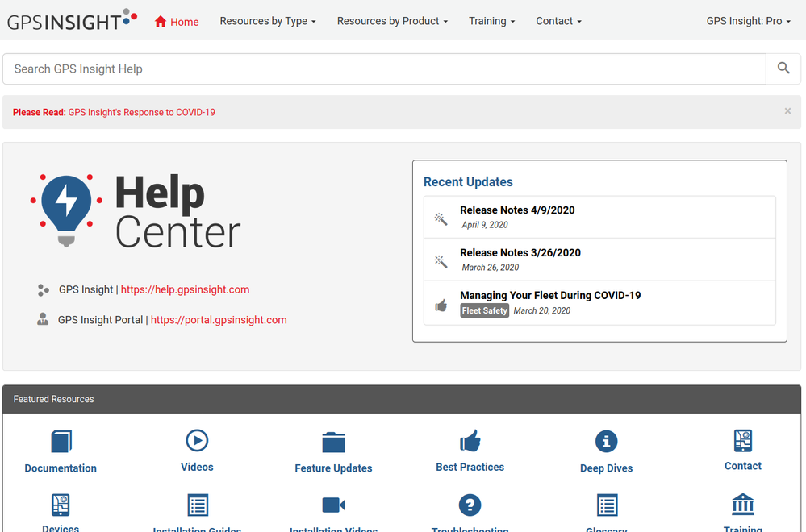806x532 pixels.
Task: Click the Search GPS Insight Help field
Action: click(x=384, y=69)
